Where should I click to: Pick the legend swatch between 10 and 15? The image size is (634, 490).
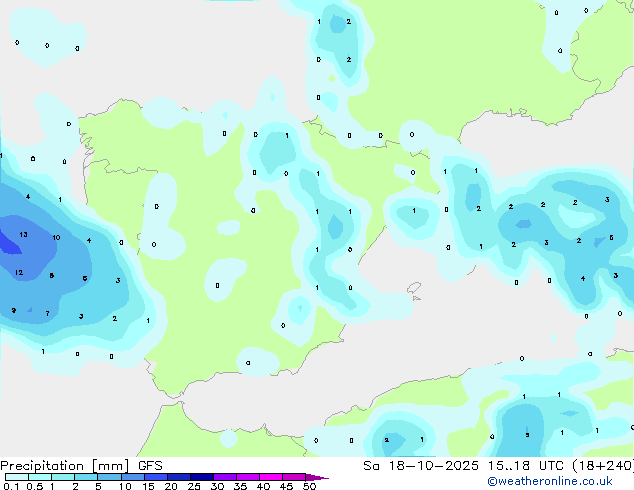[x=133, y=477]
